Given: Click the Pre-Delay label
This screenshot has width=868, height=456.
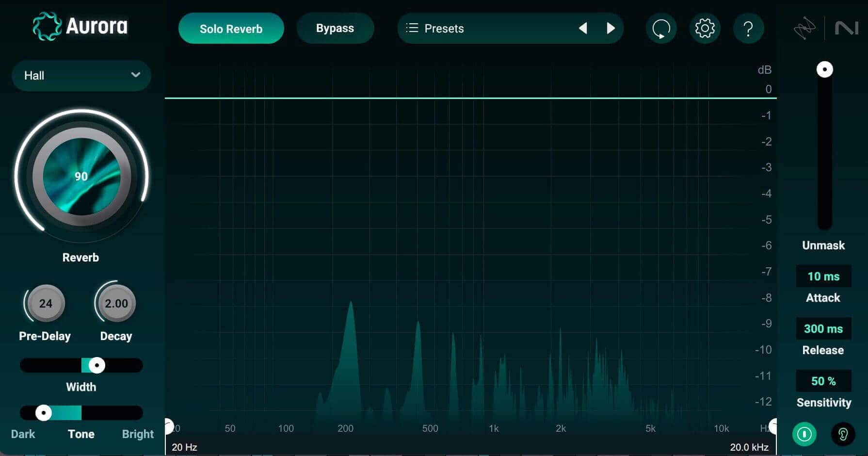Looking at the screenshot, I should pyautogui.click(x=45, y=336).
